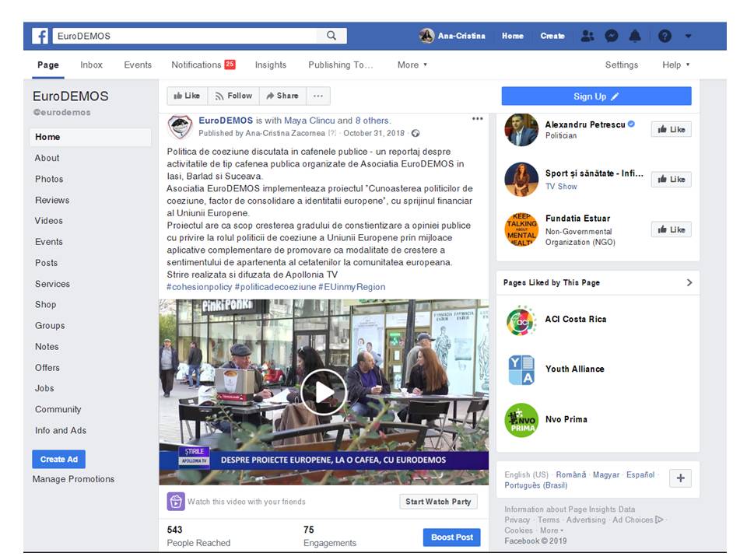The image size is (747, 560).
Task: Open Videos in the sidebar
Action: tap(48, 220)
